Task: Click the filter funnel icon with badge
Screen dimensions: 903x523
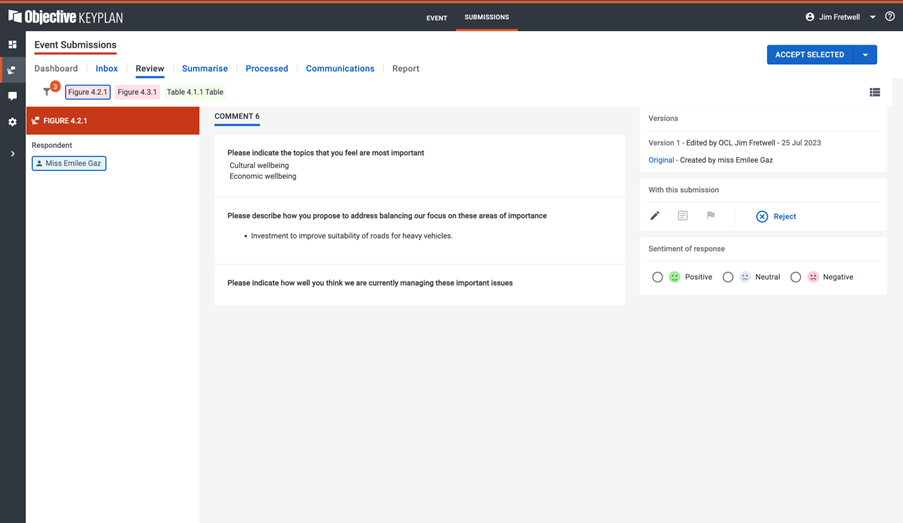Action: pyautogui.click(x=47, y=92)
